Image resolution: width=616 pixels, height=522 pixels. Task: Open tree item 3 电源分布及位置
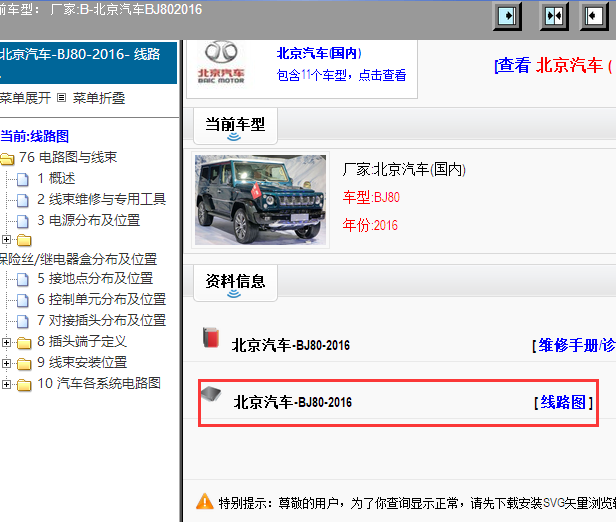(89, 220)
